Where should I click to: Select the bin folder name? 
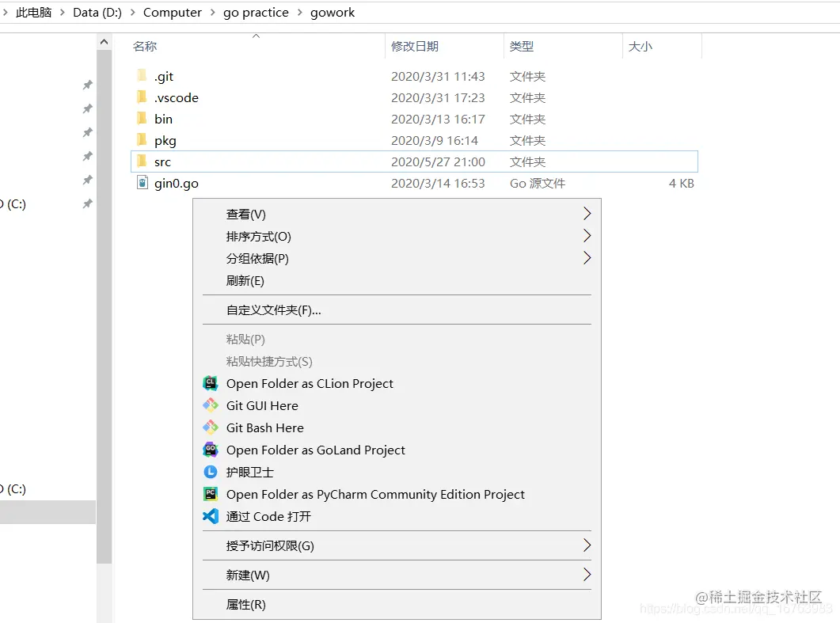tap(163, 119)
